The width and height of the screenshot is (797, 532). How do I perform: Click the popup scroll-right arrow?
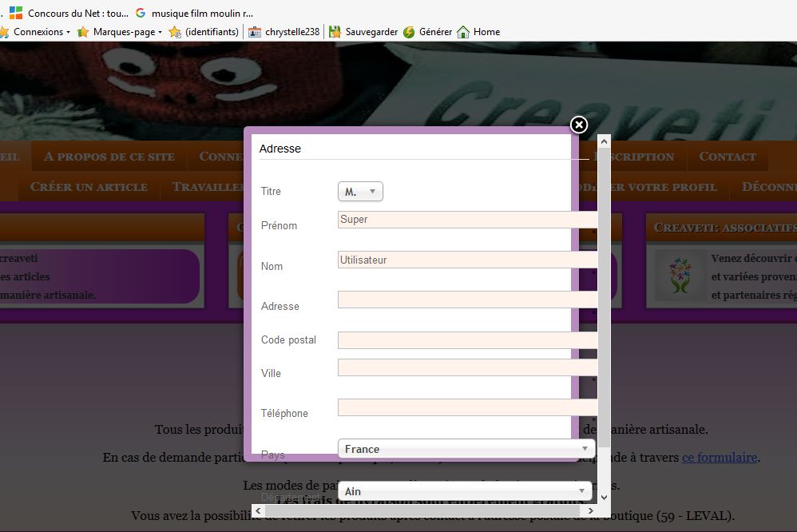(591, 510)
